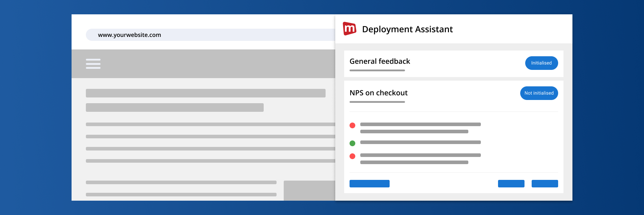Image resolution: width=644 pixels, height=215 pixels.
Task: Click the Not initialised status badge
Action: point(539,93)
